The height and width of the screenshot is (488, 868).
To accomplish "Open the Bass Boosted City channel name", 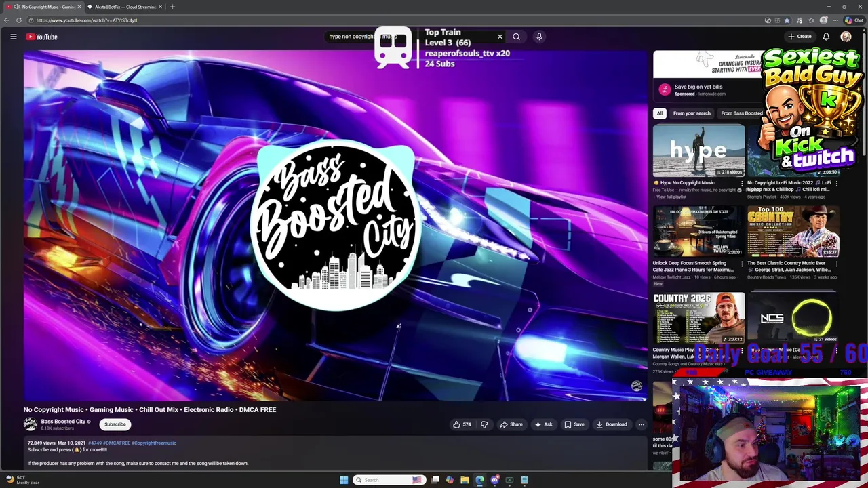I will 63,422.
